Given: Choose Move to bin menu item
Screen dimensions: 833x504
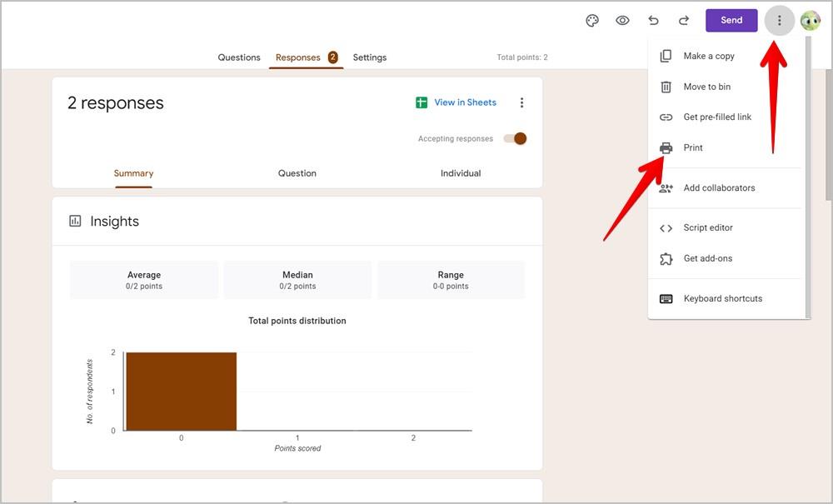Looking at the screenshot, I should (725, 87).
